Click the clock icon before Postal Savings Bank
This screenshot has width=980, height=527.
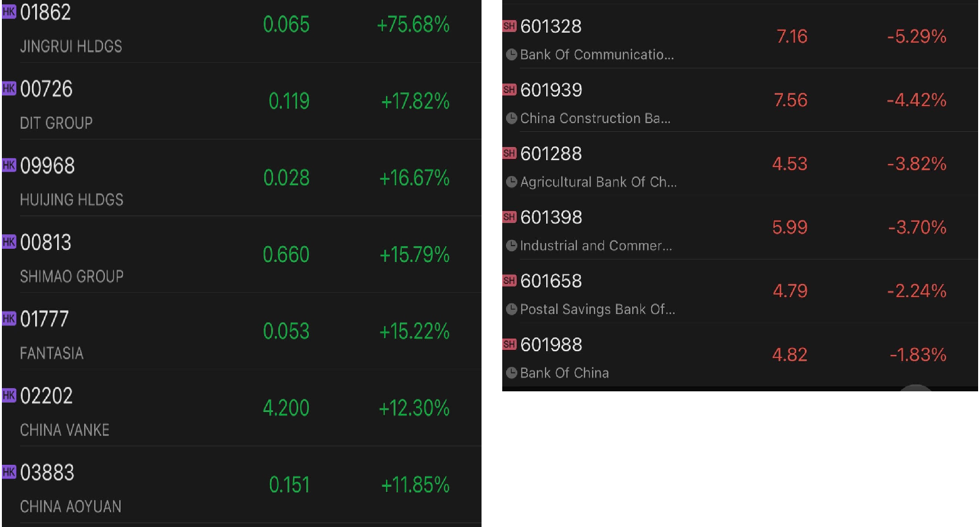512,310
